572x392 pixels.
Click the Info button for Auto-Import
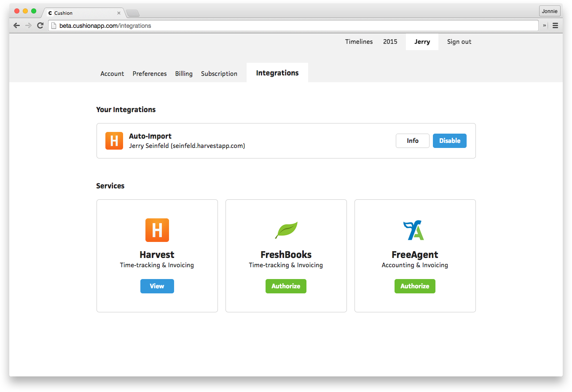413,141
